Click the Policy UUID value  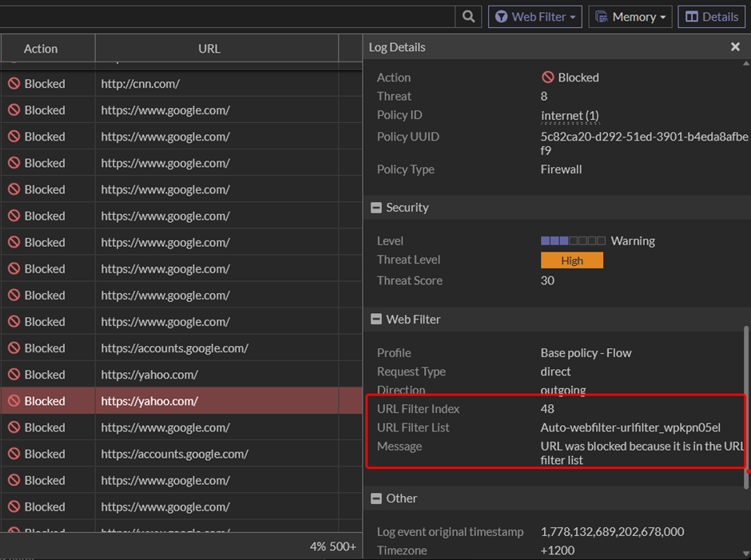[644, 143]
